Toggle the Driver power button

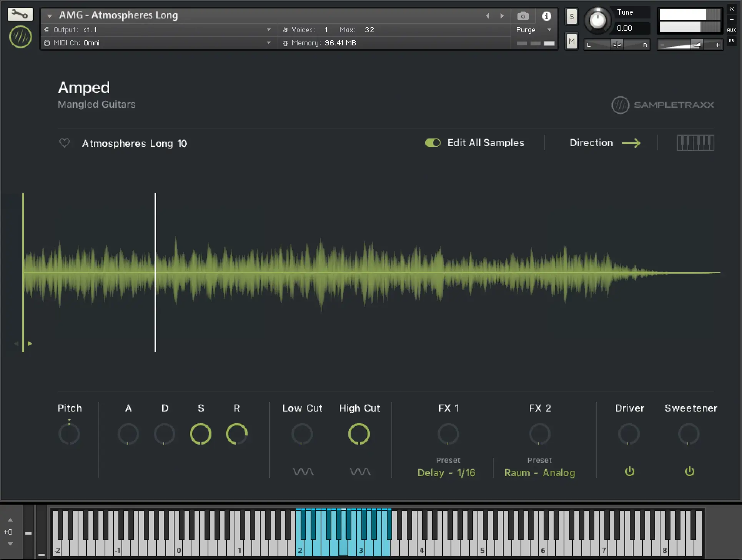pyautogui.click(x=629, y=472)
